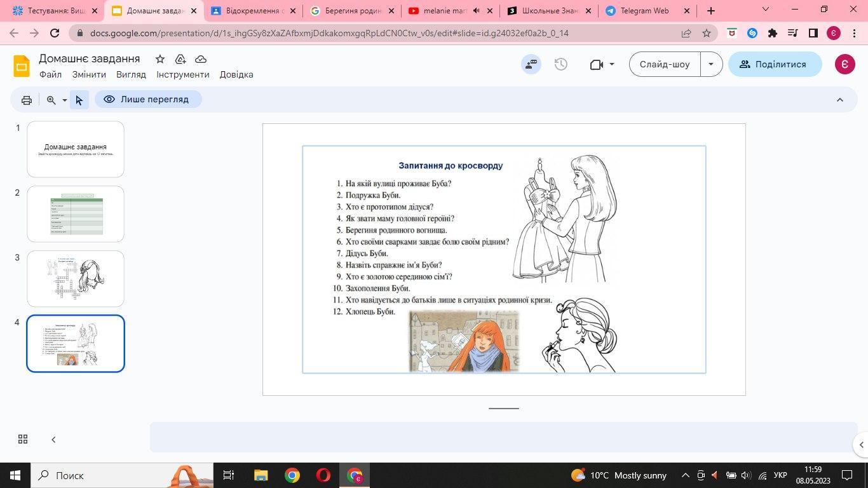The height and width of the screenshot is (488, 868).
Task: Star the Домашнє завдання presentation
Action: tap(160, 59)
